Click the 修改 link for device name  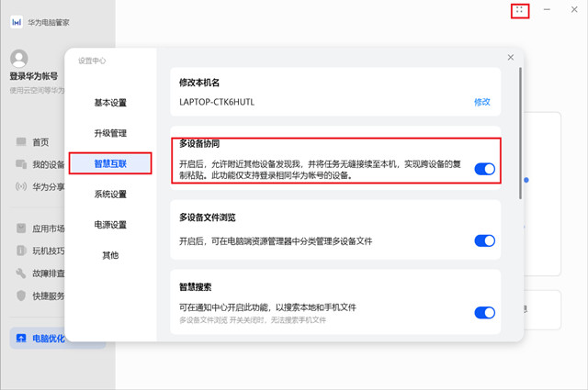(x=481, y=102)
